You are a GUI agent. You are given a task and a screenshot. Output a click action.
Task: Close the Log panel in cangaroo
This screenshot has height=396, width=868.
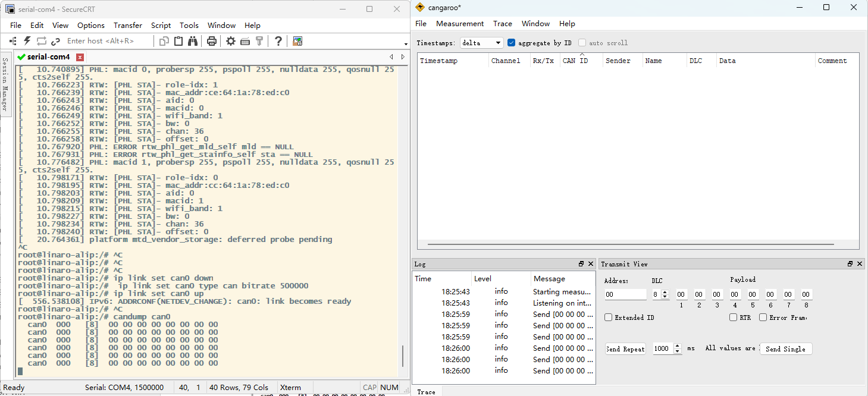(591, 264)
